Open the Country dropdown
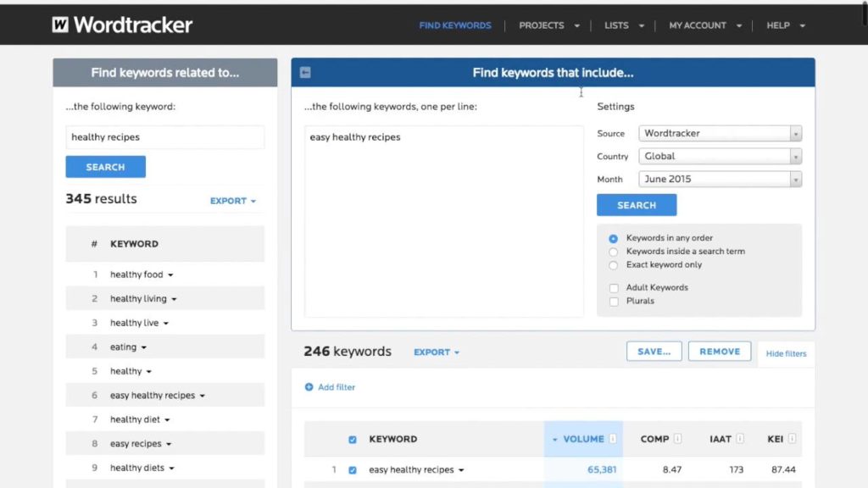 click(721, 157)
